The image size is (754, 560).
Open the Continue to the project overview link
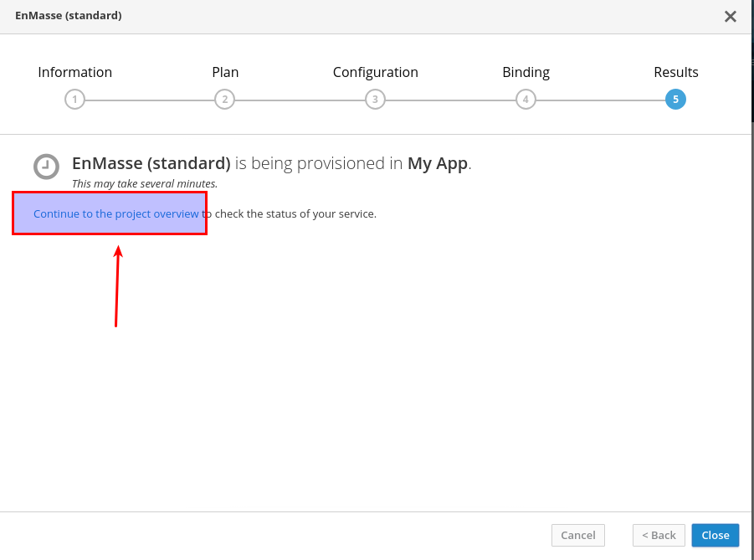pyautogui.click(x=115, y=214)
